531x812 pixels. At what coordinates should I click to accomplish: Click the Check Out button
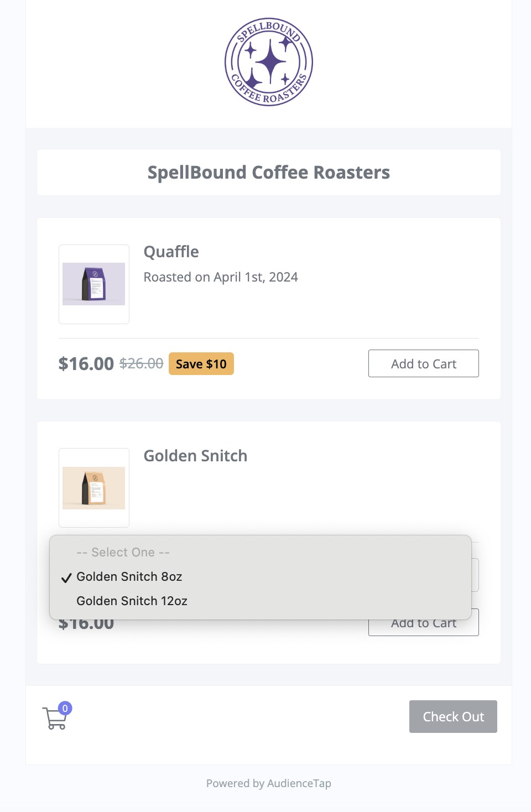[452, 716]
